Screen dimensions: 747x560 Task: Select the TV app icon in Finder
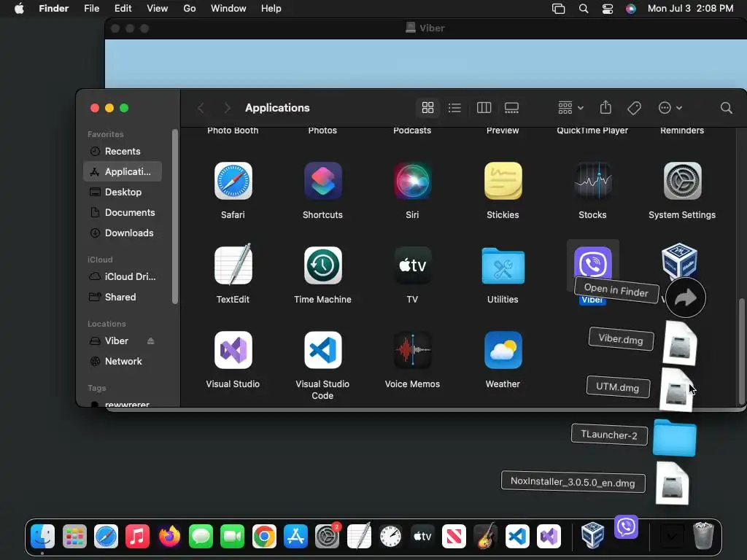point(412,265)
